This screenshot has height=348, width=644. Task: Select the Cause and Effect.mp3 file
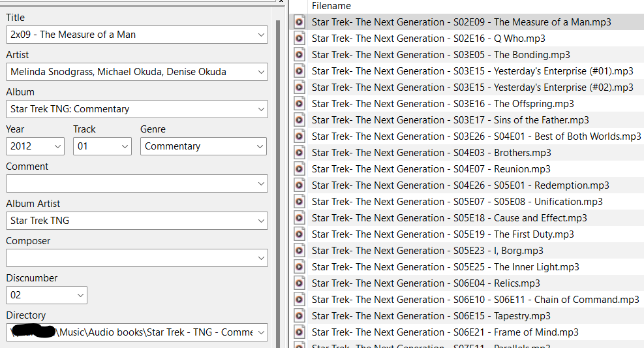(449, 218)
